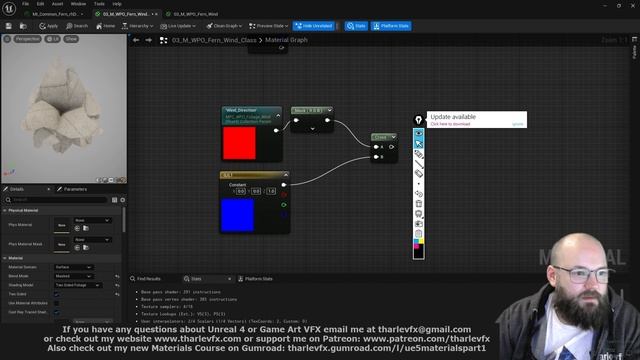Viewport: 640px width, 360px height.
Task: Click Ignore on the update notification
Action: [518, 124]
